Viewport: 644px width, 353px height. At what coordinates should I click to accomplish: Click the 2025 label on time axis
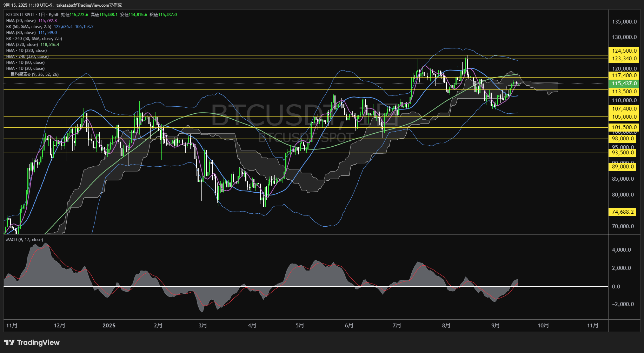(x=109, y=326)
